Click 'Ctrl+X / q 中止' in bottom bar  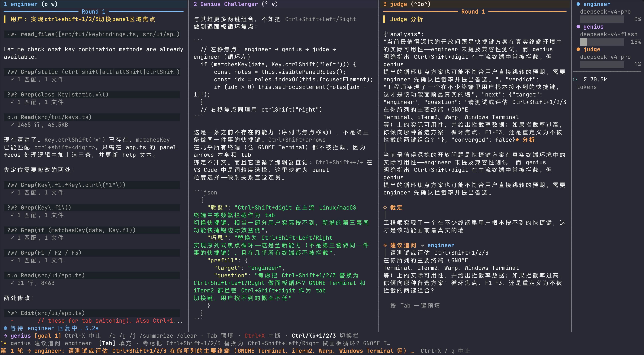coord(445,351)
